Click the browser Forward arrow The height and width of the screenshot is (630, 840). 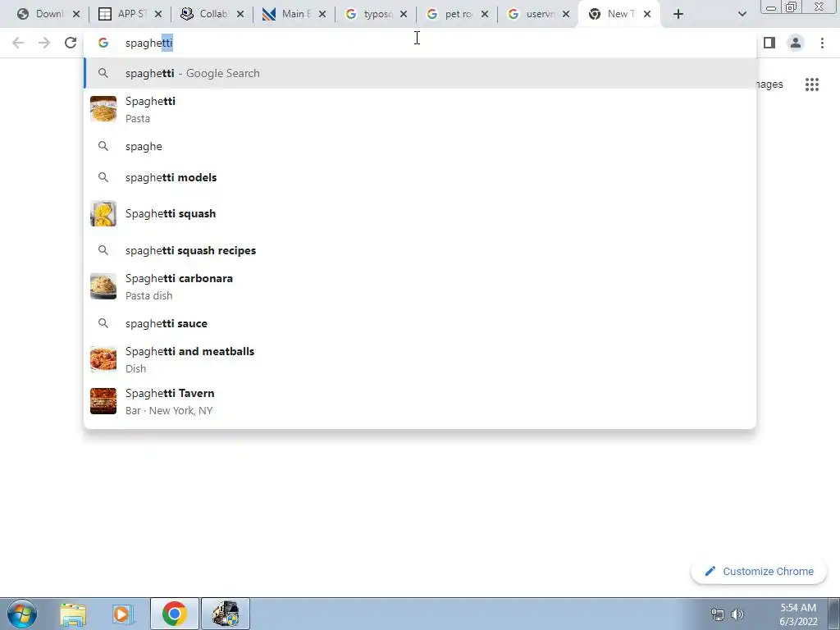[x=44, y=43]
